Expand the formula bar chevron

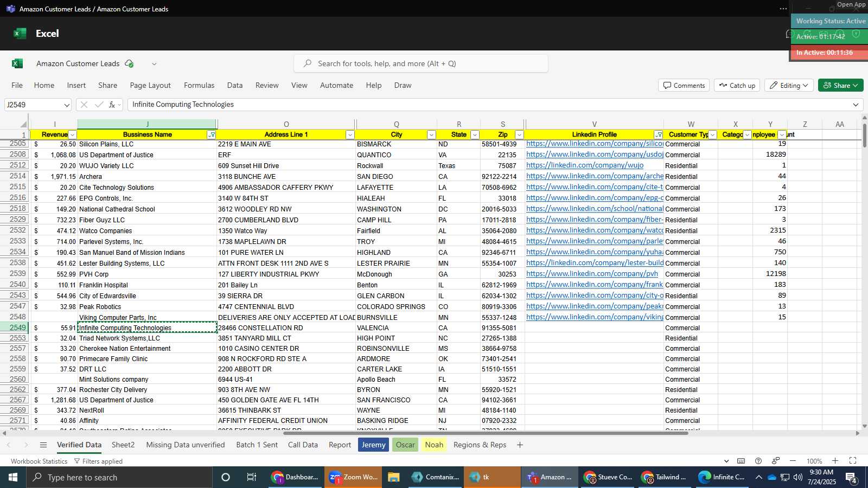coord(856,105)
